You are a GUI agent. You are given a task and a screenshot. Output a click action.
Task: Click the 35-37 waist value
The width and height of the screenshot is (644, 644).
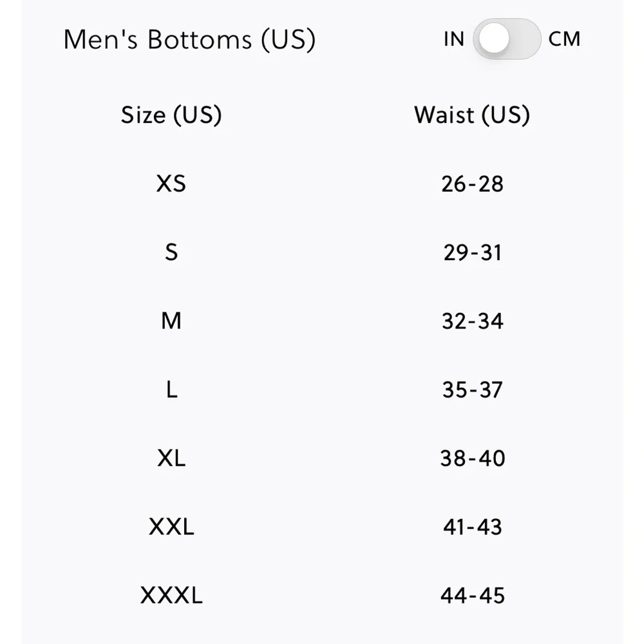tap(472, 390)
